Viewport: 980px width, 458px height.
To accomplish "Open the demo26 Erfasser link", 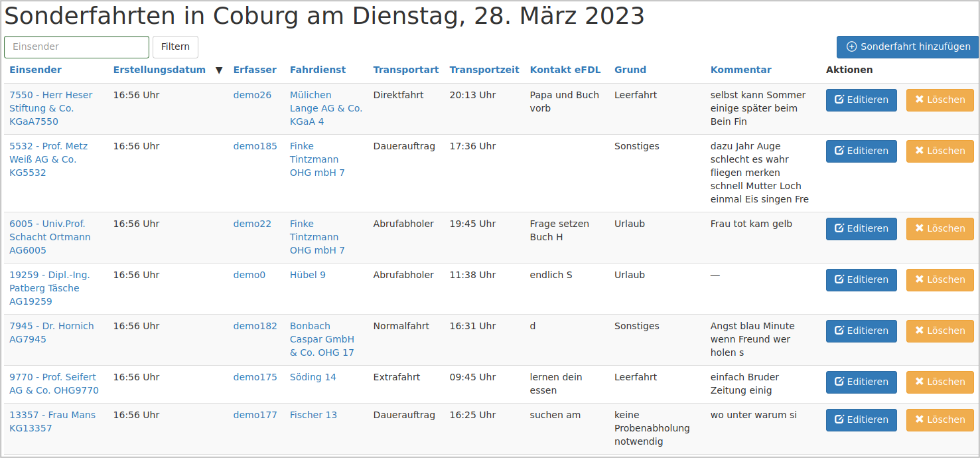I will [252, 94].
